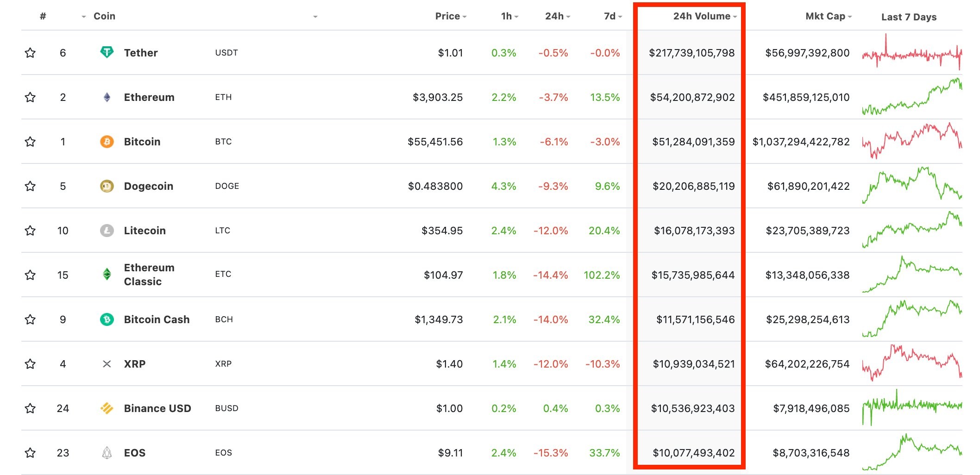
Task: Open the Ethereum Classic coin page link
Action: coord(149,275)
